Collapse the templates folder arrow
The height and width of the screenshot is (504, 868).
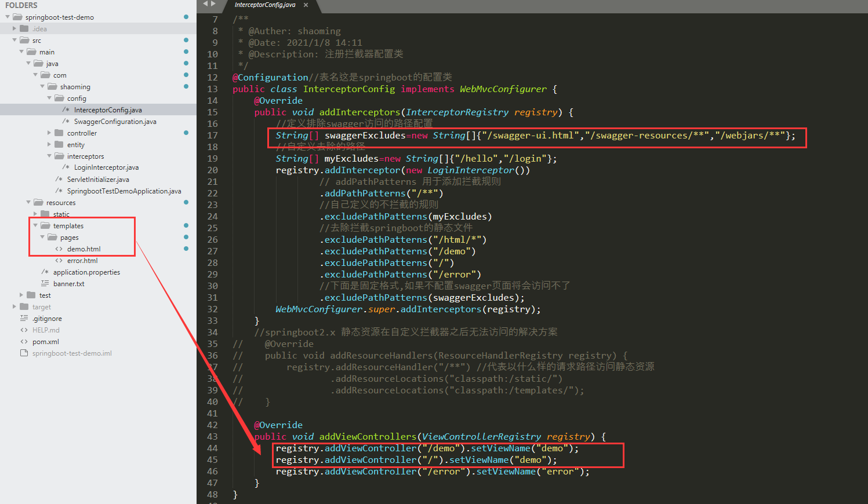[x=35, y=225]
